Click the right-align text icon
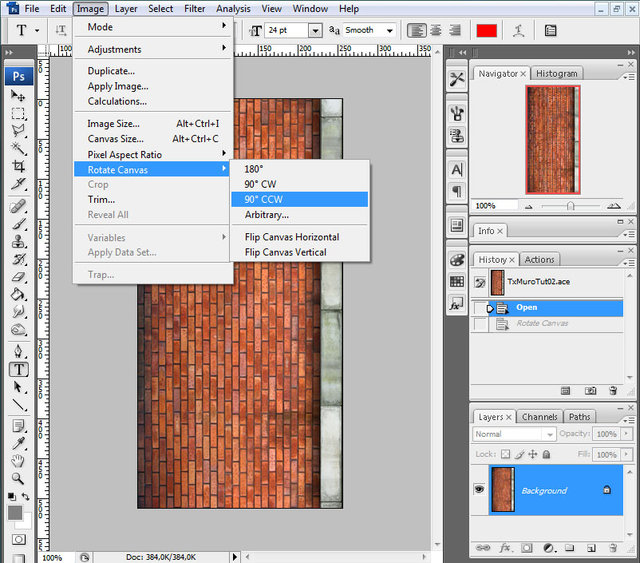Viewport: 640px width, 563px height. point(455,31)
